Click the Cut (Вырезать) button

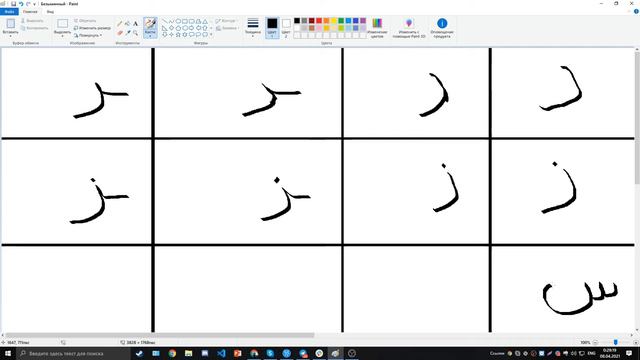tap(32, 20)
